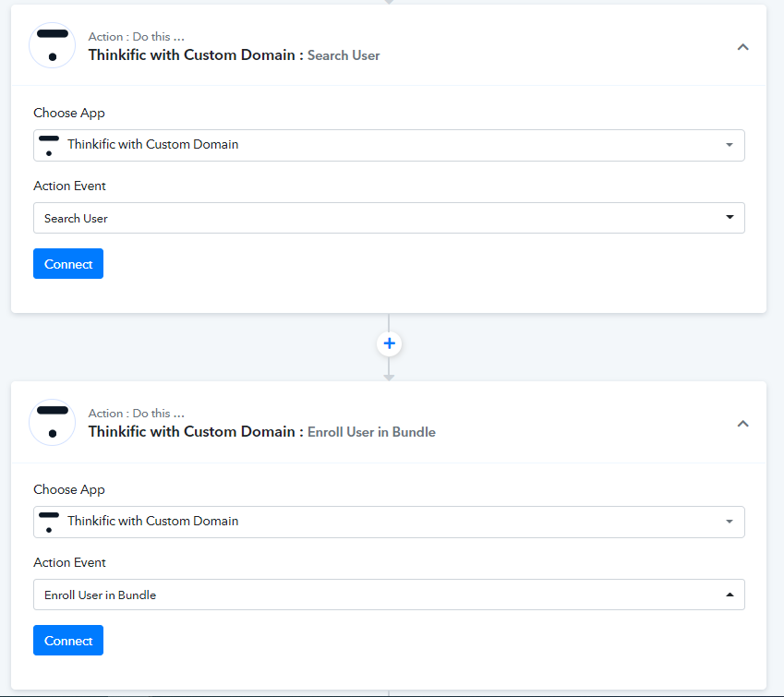Click the up arrow of the Enroll User in Bundle event field

(x=730, y=595)
